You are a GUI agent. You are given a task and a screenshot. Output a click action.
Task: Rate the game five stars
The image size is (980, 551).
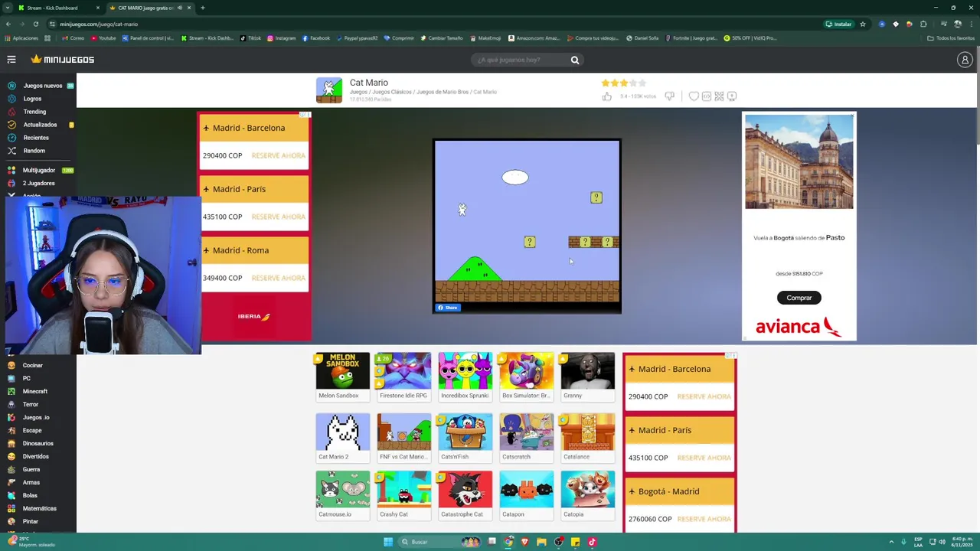click(642, 83)
